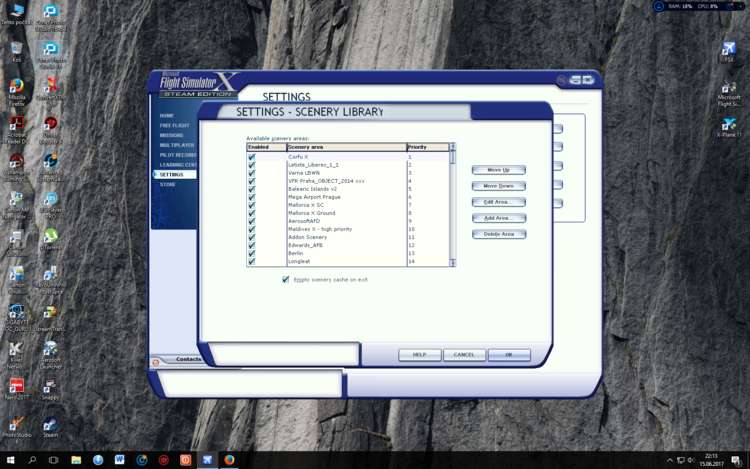Open the X-Plane 11 desktop shortcut
The height and width of the screenshot is (469, 750).
(x=728, y=127)
